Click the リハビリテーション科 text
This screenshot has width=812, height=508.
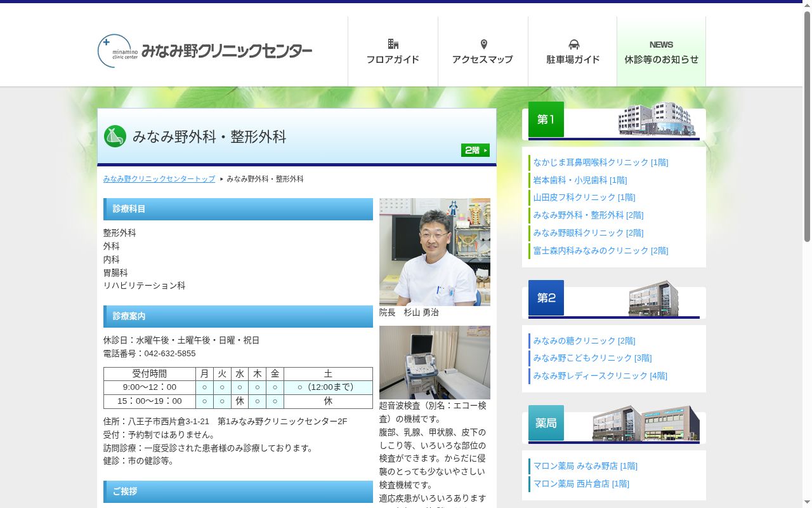point(145,286)
